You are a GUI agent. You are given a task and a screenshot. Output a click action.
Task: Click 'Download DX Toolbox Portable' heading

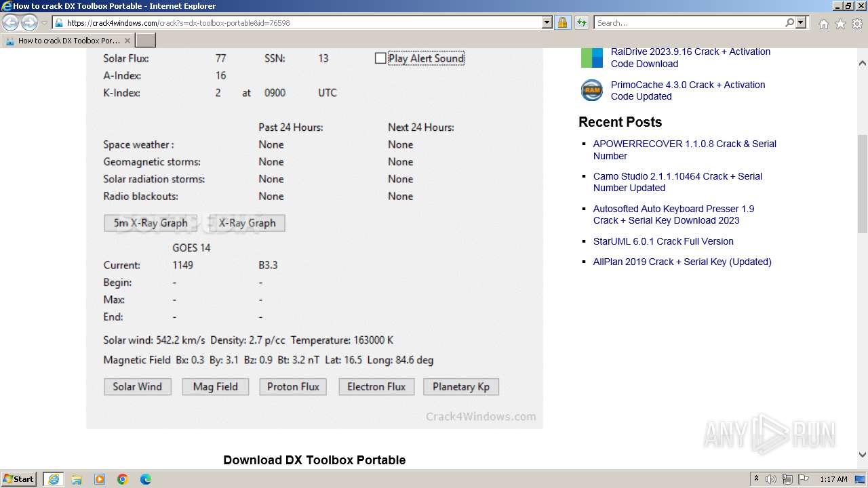pyautogui.click(x=315, y=460)
